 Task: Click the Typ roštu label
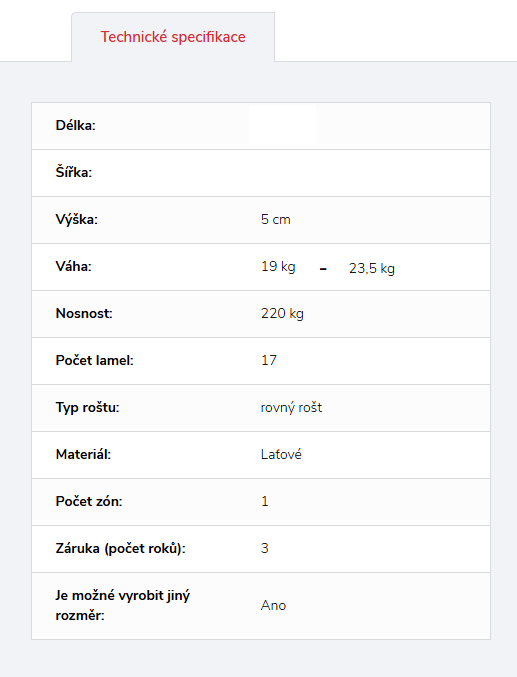click(88, 408)
